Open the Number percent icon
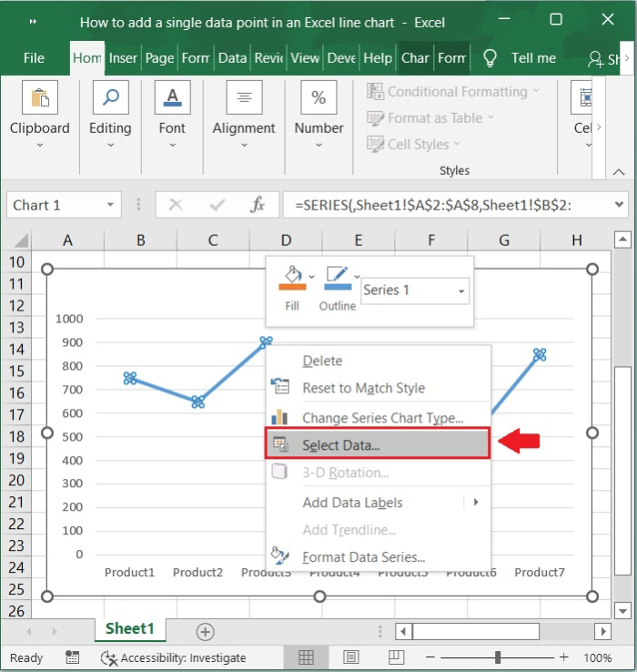Image resolution: width=637 pixels, height=672 pixels. (318, 97)
